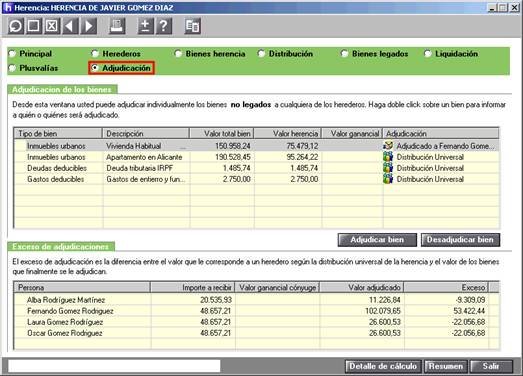
Task: Click distribution icon for Apartamento en Alicante
Action: [x=388, y=156]
